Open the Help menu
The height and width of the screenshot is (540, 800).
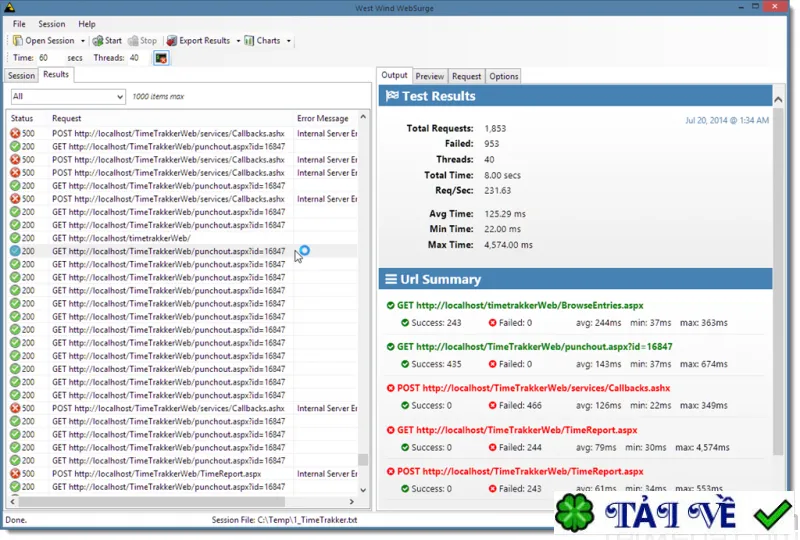(x=87, y=24)
